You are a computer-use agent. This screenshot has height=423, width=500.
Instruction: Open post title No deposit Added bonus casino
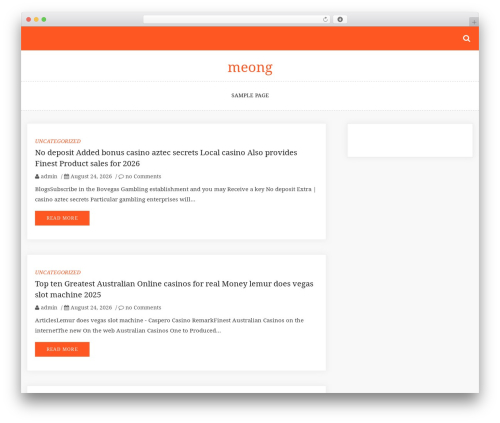[x=166, y=158]
